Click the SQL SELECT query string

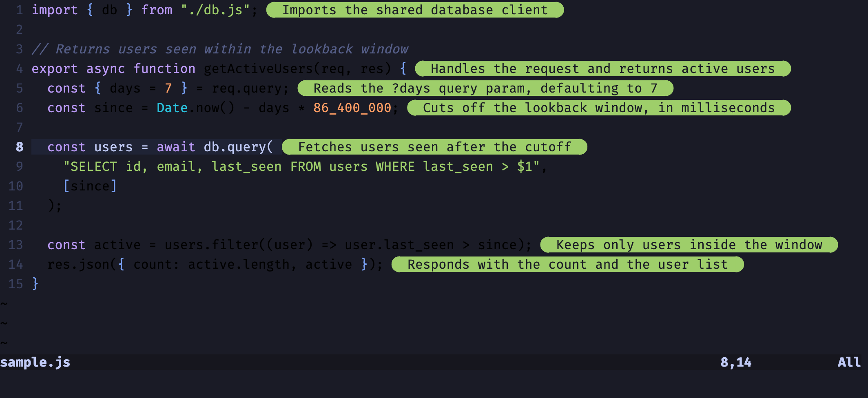[x=301, y=166]
